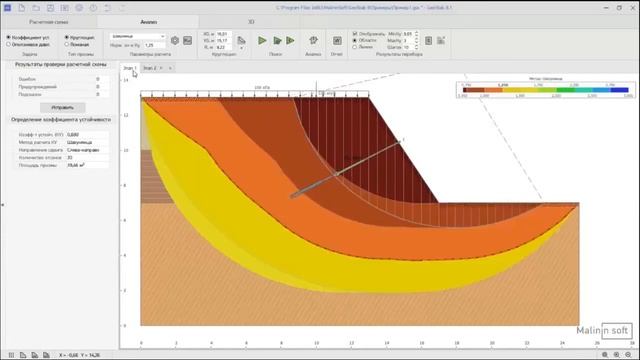The width and height of the screenshot is (640, 360).
Task: Click the Площадь призмы value cell
Action: 87,165
